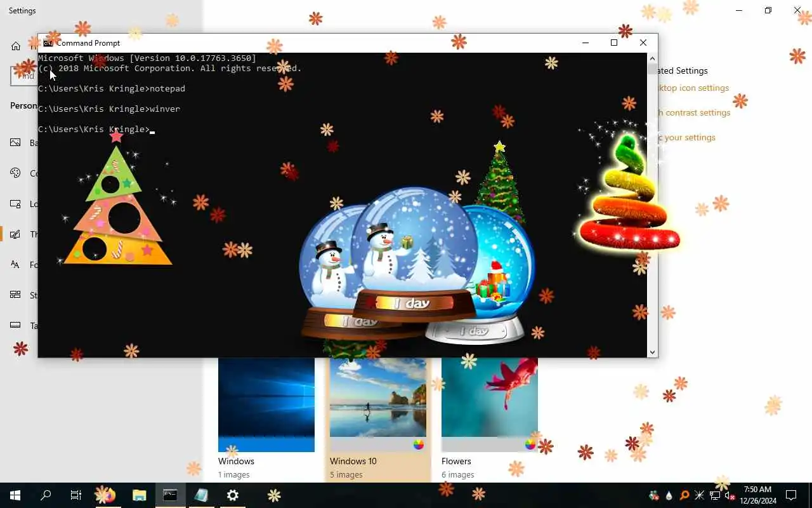
Task: Open Action Center notifications icon
Action: pos(791,495)
